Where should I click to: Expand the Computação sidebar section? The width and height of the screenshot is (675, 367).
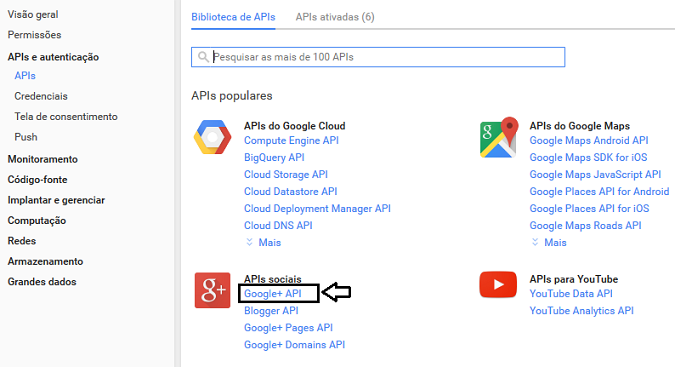[37, 221]
